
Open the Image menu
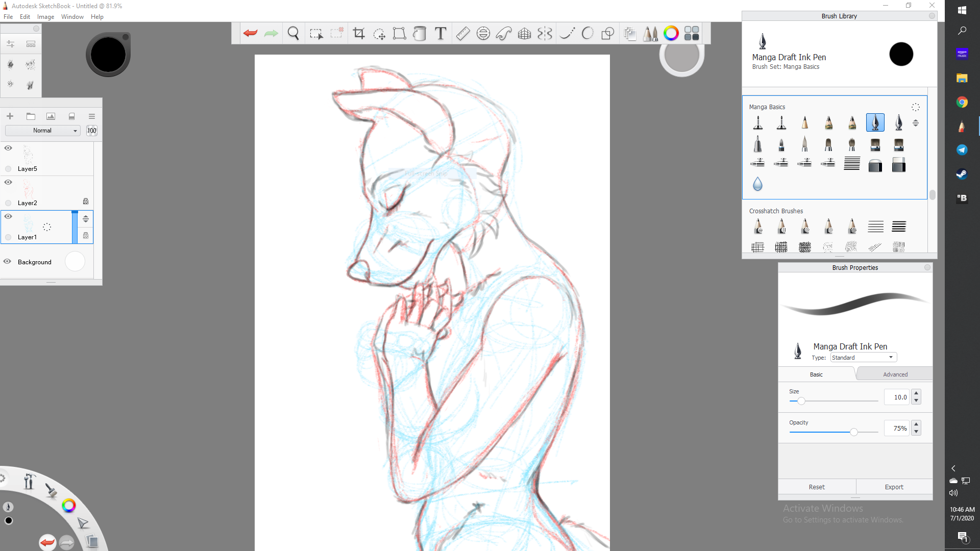click(45, 17)
